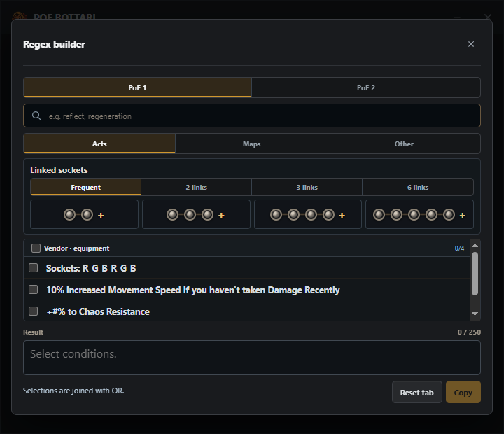504x434 pixels.
Task: Select the Acts tab
Action: click(99, 143)
